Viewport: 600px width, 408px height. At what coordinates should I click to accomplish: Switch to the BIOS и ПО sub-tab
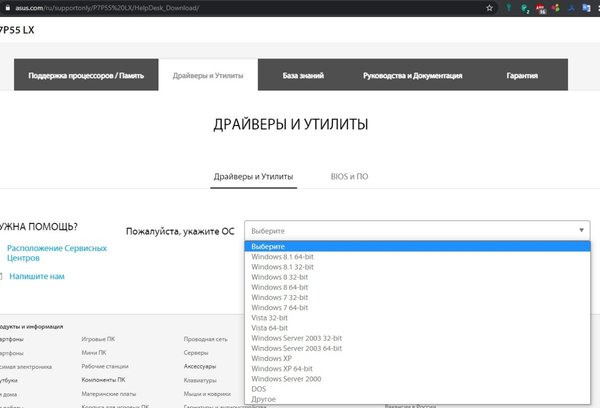click(x=349, y=176)
